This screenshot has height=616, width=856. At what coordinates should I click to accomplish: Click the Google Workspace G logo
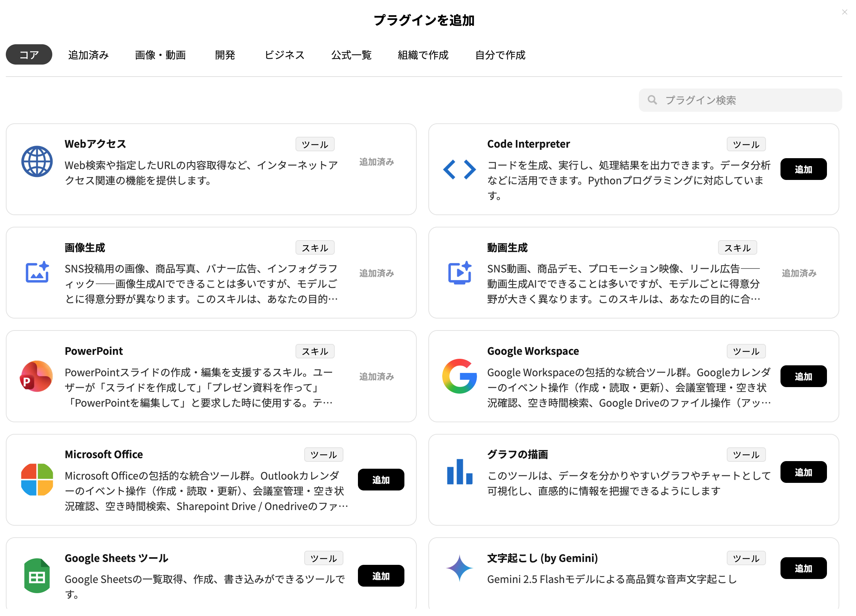point(459,376)
